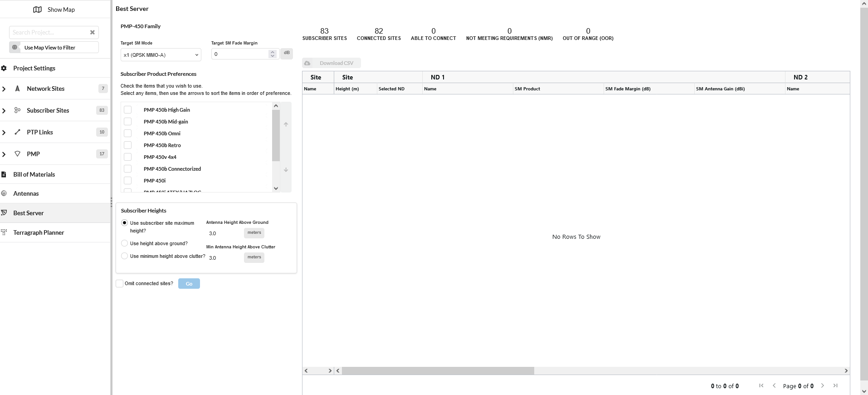Screen dimensions: 868x395
Task: Click the Go button
Action: tap(189, 284)
